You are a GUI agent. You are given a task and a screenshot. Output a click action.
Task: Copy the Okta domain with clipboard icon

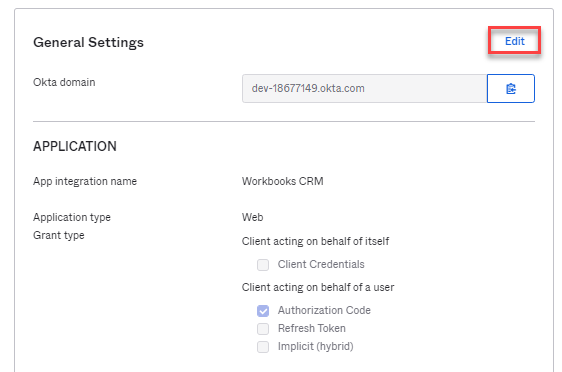(511, 89)
